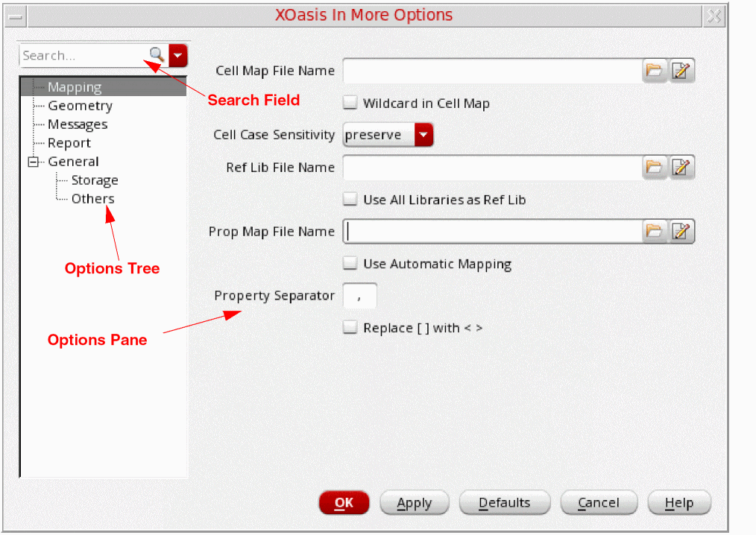
Task: Toggle Use Automatic Mapping checkbox
Action: click(x=350, y=263)
